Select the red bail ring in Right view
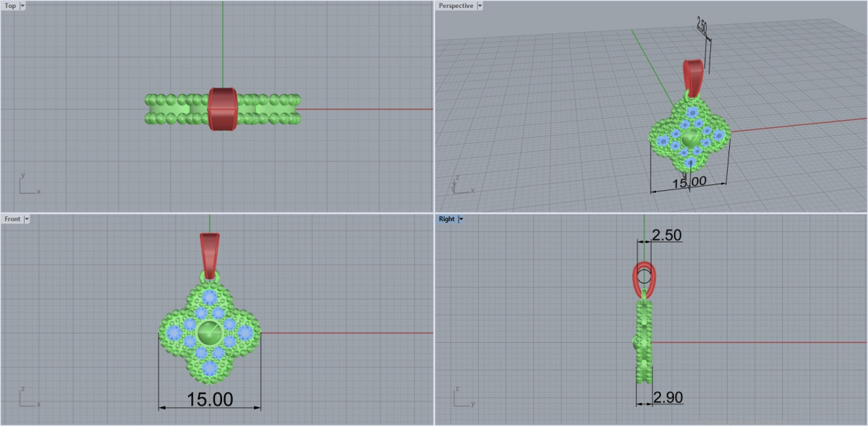 click(644, 278)
